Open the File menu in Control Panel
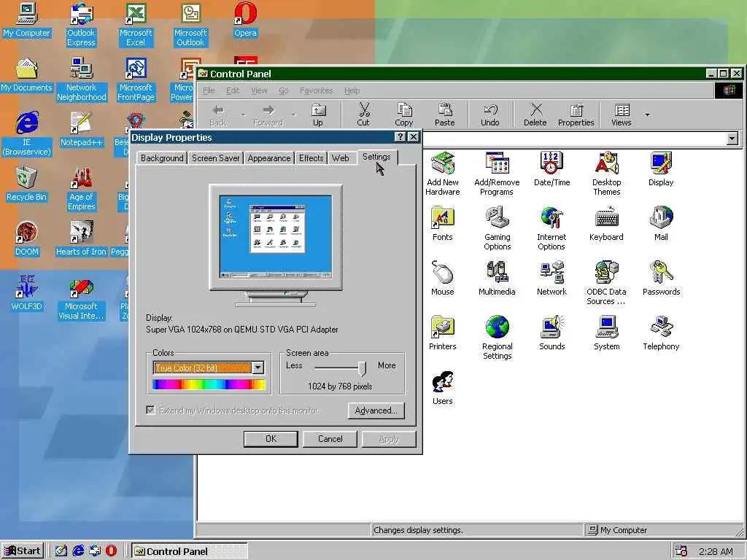 209,90
